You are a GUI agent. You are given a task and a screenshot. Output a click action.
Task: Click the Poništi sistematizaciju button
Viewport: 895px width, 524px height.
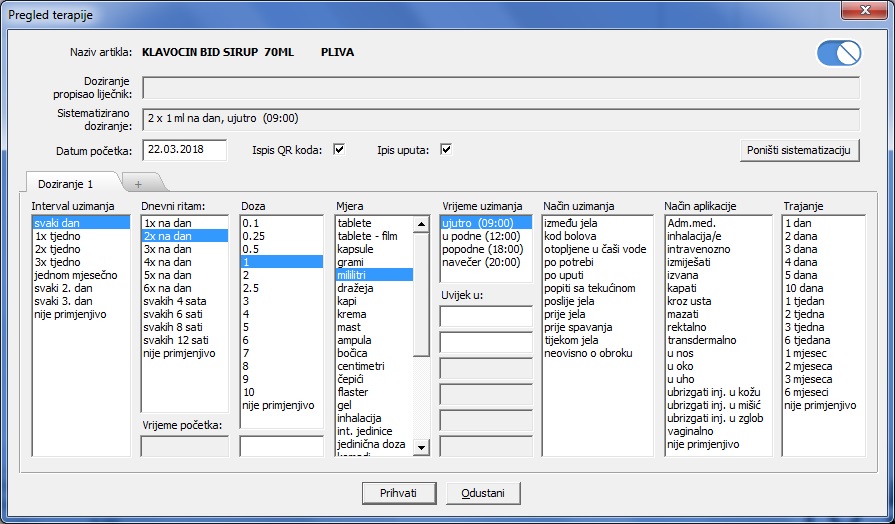click(799, 150)
